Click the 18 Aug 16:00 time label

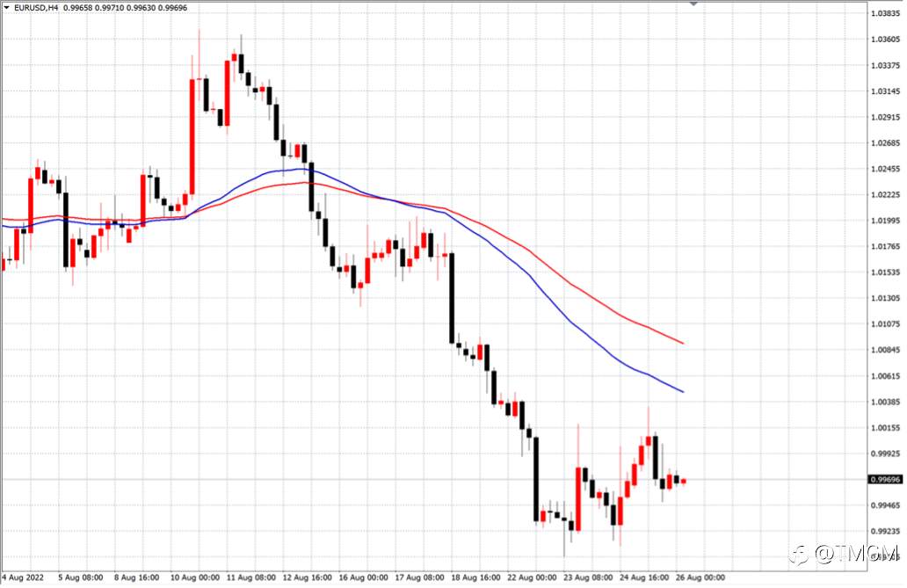click(x=475, y=577)
